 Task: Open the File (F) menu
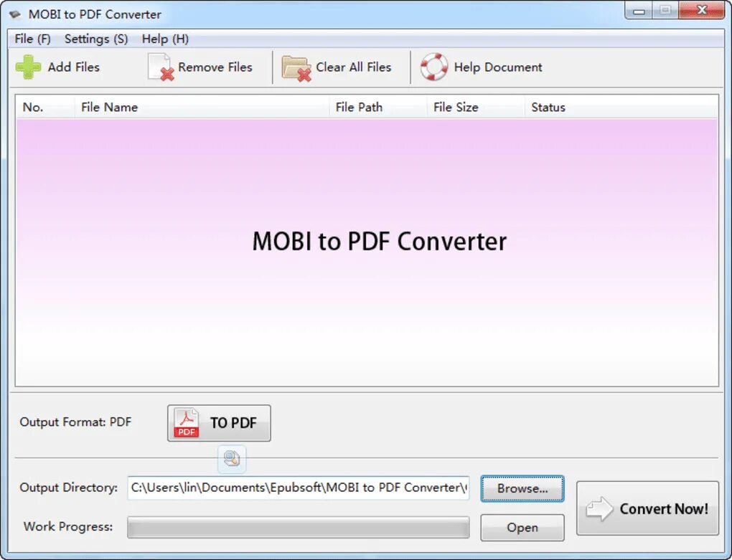click(33, 39)
